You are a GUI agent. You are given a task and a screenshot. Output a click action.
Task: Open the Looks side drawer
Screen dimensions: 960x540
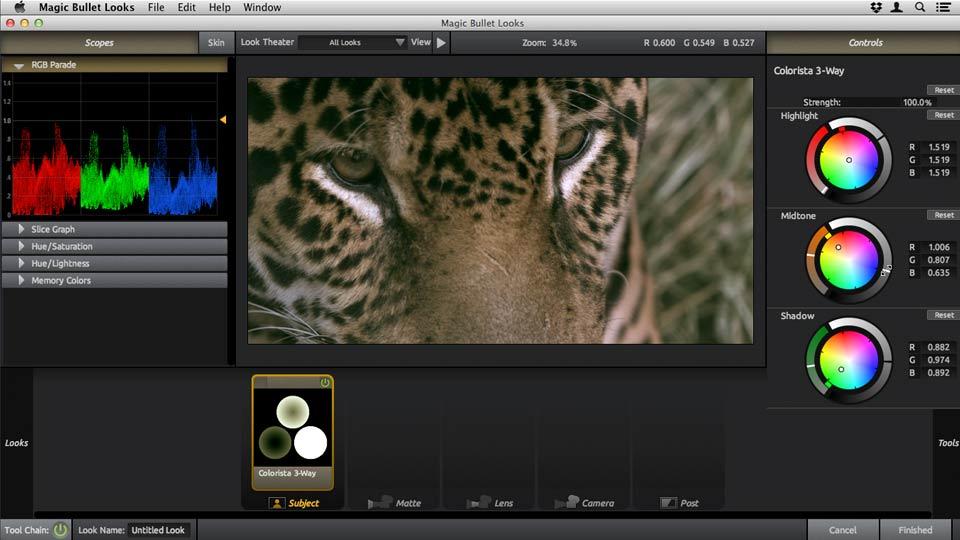point(17,443)
